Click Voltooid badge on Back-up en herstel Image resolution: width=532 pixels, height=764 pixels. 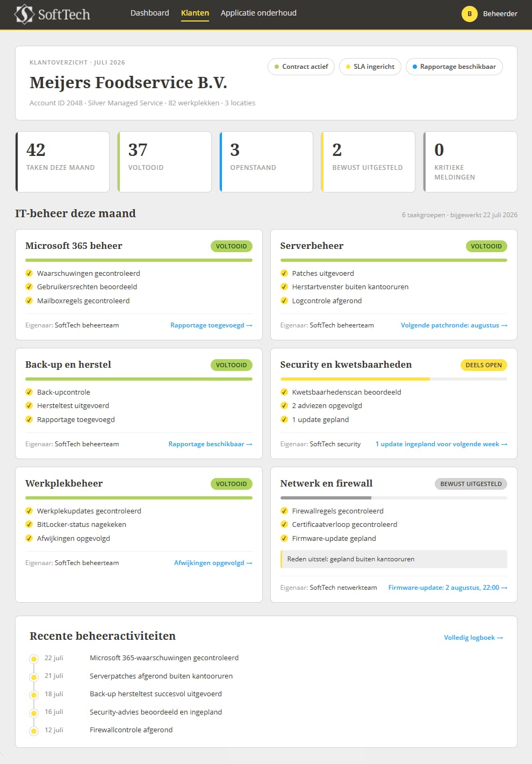[x=231, y=365]
